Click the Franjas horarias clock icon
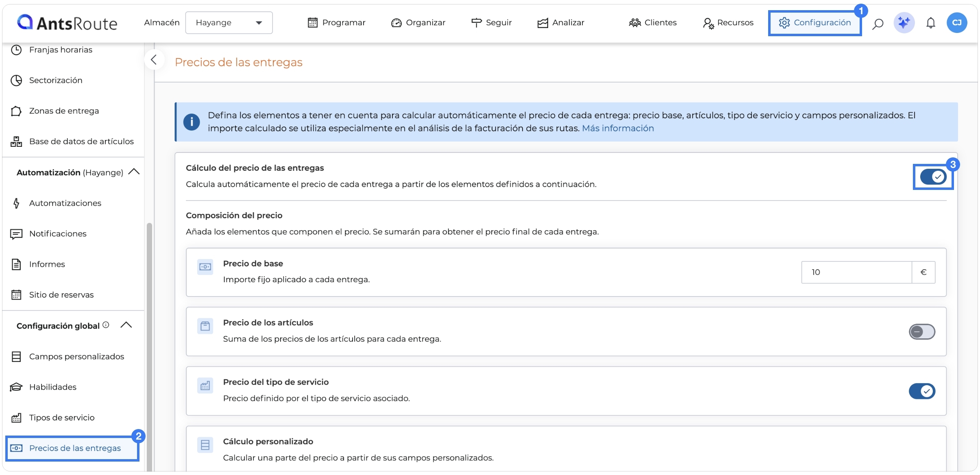The width and height of the screenshot is (980, 475). (16, 50)
